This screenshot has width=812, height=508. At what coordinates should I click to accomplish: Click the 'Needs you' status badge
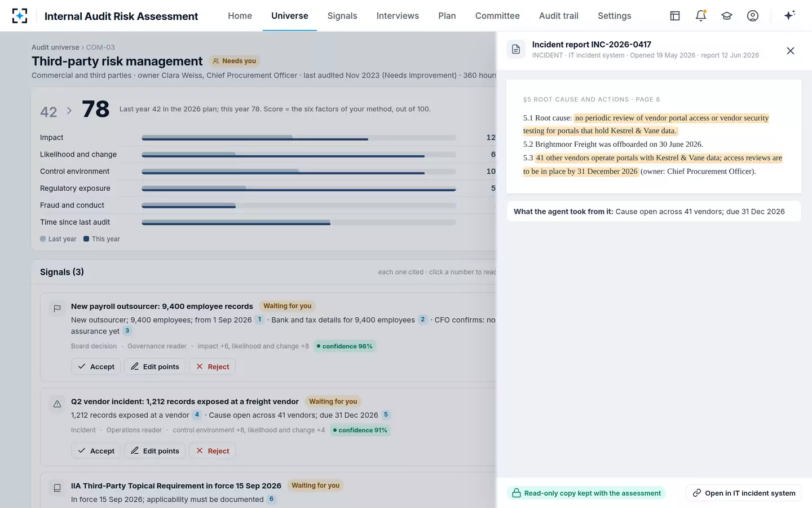click(234, 61)
